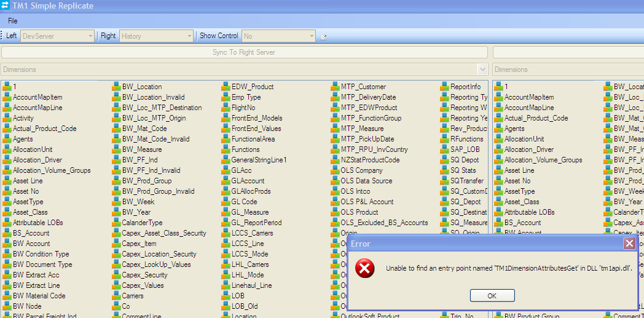Select Capex_LookUp_Values dimension
Viewport: 644px width, 318px height.
[x=156, y=264]
